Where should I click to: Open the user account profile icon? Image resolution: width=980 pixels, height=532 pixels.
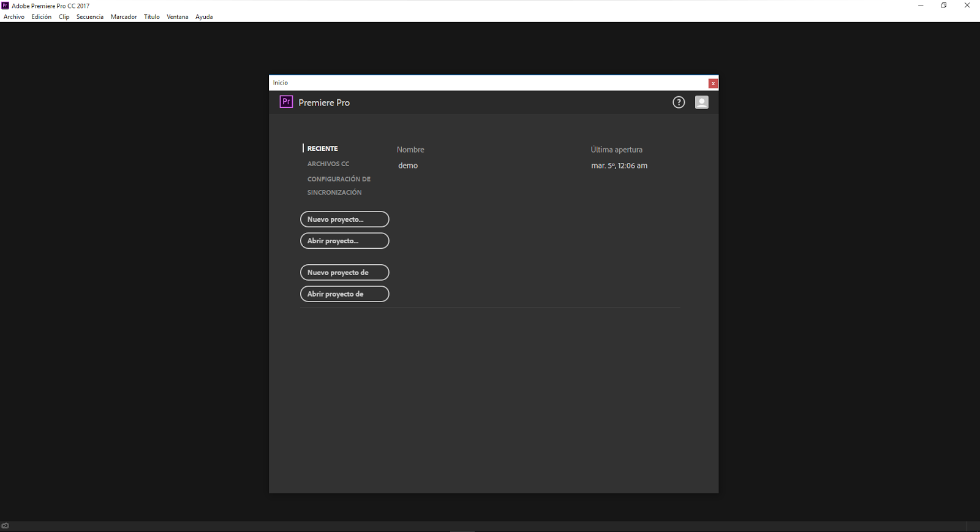pos(702,102)
